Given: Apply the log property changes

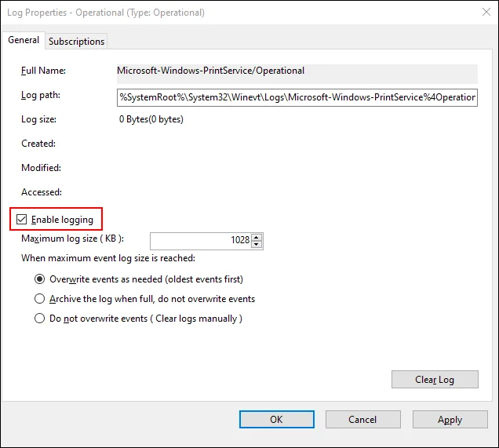Looking at the screenshot, I should point(450,420).
